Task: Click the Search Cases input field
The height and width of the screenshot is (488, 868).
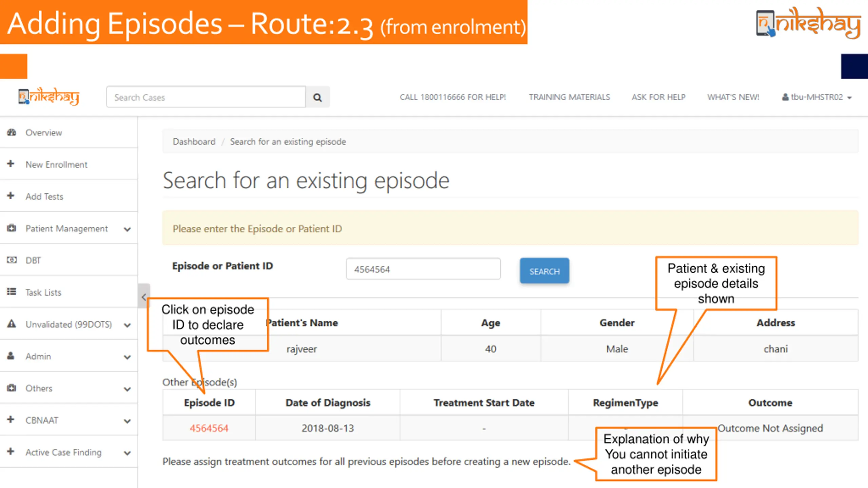Action: (x=206, y=97)
